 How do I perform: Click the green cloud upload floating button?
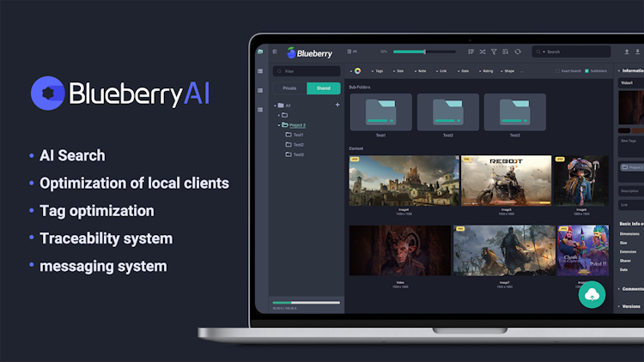tap(592, 295)
